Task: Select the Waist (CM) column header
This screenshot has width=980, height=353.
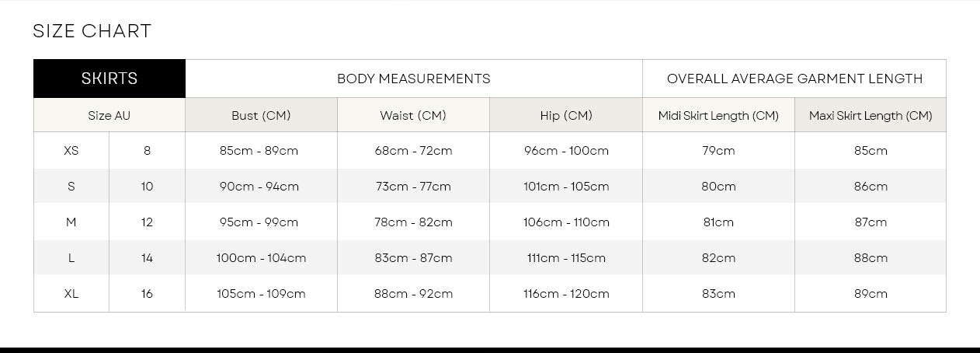Action: [413, 116]
